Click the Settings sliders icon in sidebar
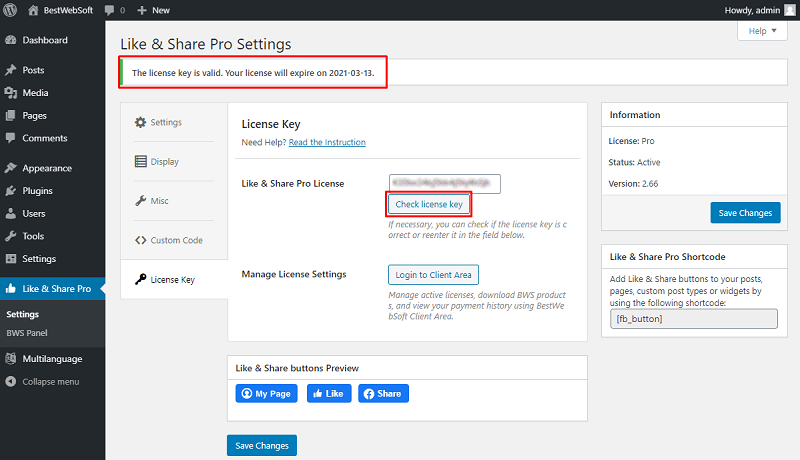Viewport: 800px width, 460px height. [x=11, y=259]
